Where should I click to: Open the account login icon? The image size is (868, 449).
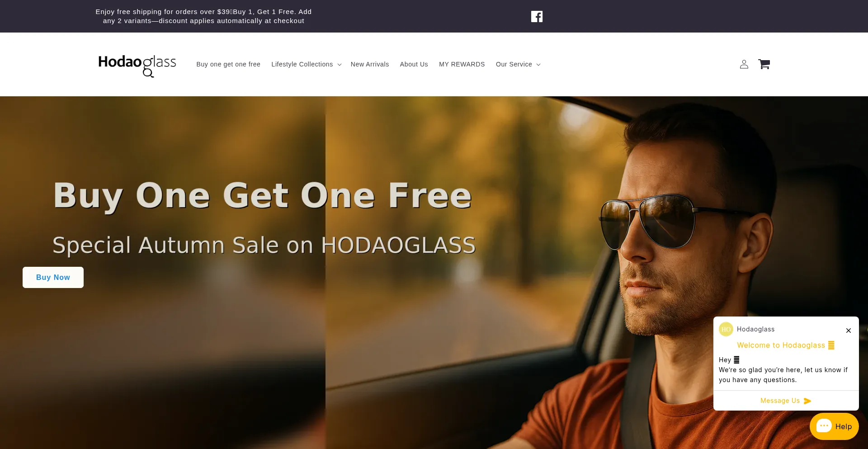tap(744, 64)
